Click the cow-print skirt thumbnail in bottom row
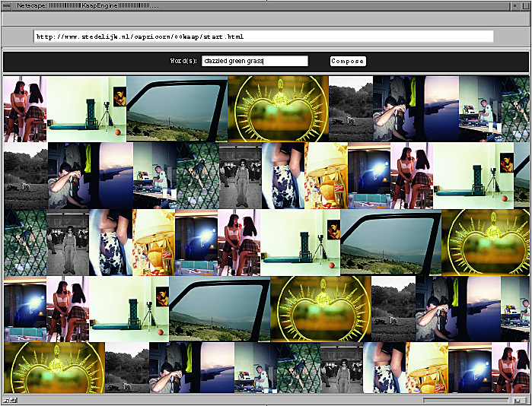 coord(384,368)
